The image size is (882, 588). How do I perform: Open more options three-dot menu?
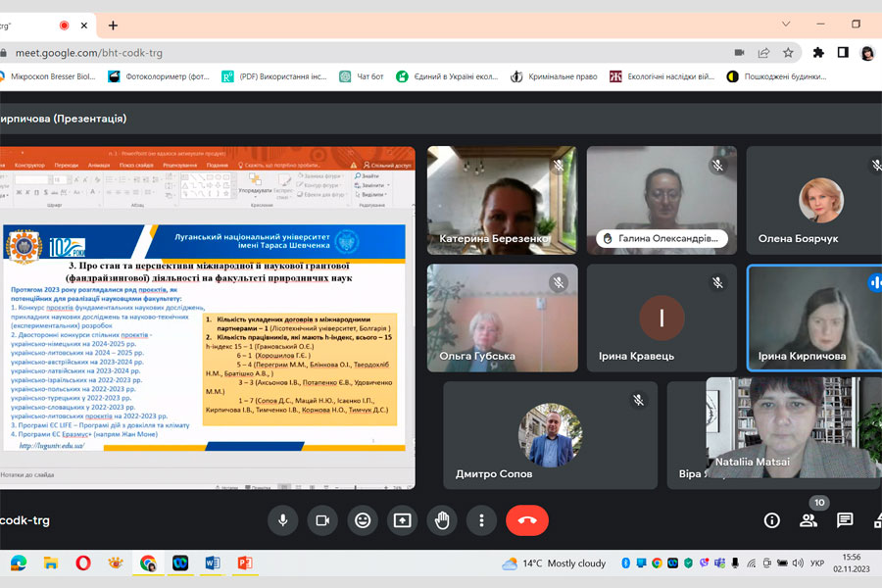[481, 520]
